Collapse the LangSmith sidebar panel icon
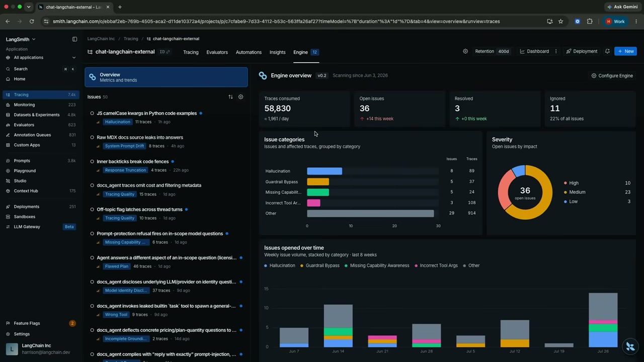Screen dimensions: 644x362 coord(74,39)
